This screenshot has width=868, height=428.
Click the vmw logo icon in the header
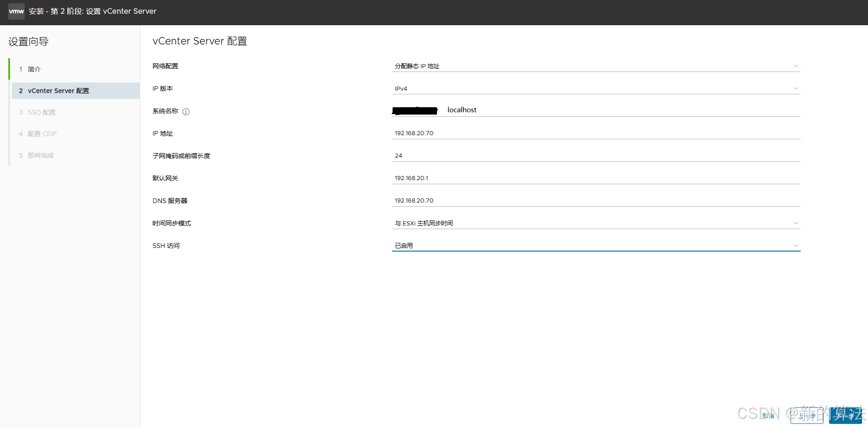coord(16,11)
